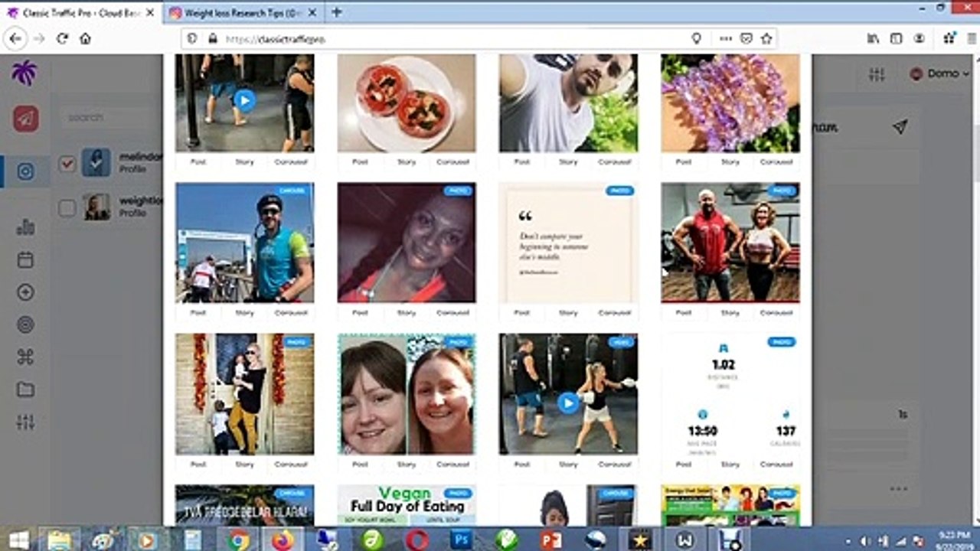Click the command symbol icon in the sidebar
This screenshot has width=980, height=551.
click(25, 357)
